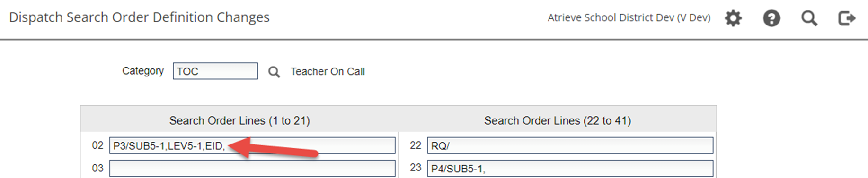Screen dimensions: 868x178
Task: Open Category lookup using magnifier beside TOC
Action: coord(274,72)
